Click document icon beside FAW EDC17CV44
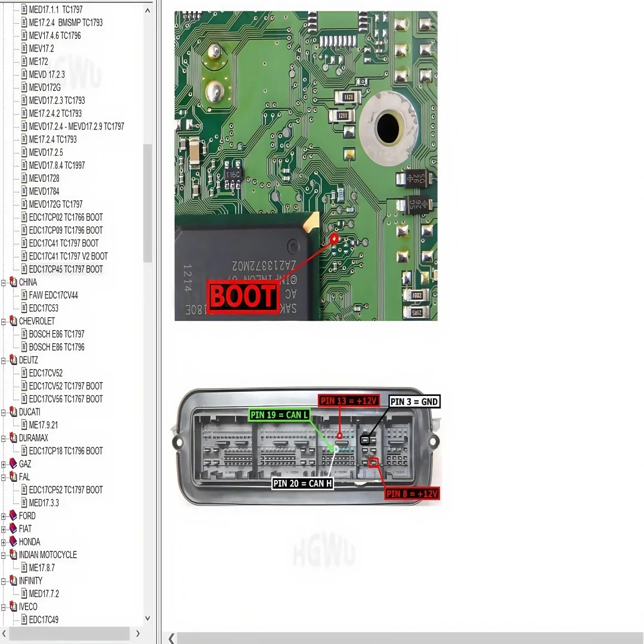Screen dimensions: 644x644 (x=24, y=295)
